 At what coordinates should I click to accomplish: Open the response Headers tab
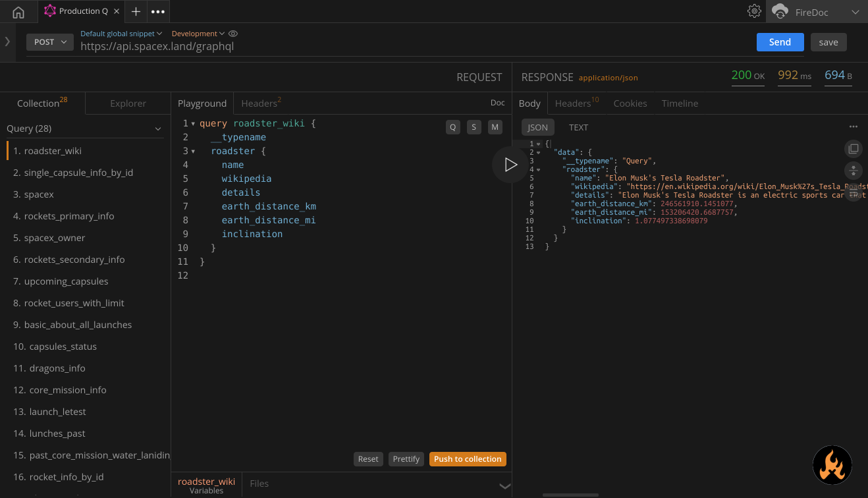tap(576, 103)
